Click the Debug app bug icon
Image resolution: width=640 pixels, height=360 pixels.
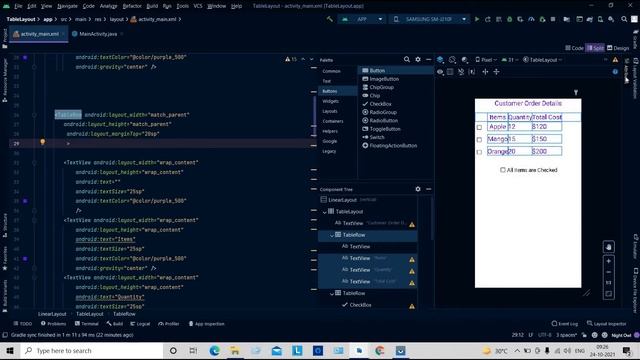pos(509,19)
